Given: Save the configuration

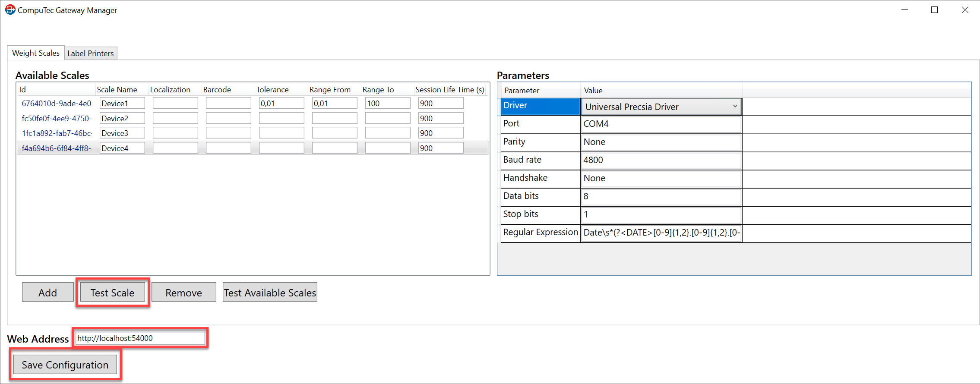Looking at the screenshot, I should tap(65, 365).
